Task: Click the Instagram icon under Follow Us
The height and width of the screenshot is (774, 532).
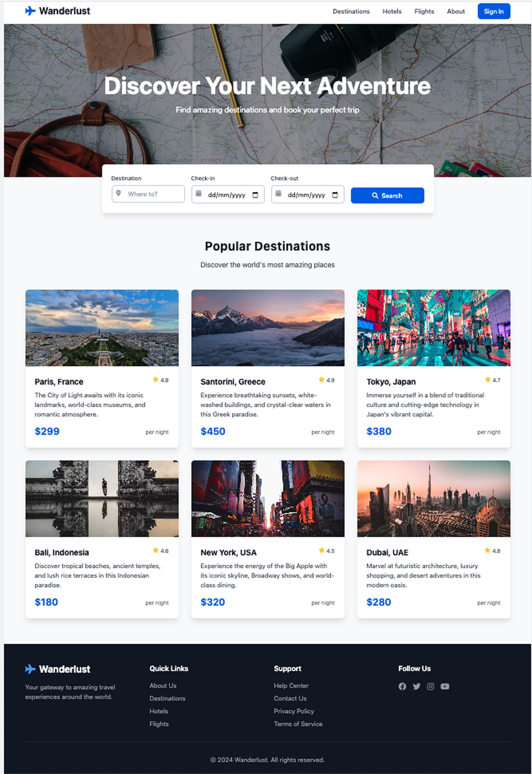Action: [x=430, y=686]
